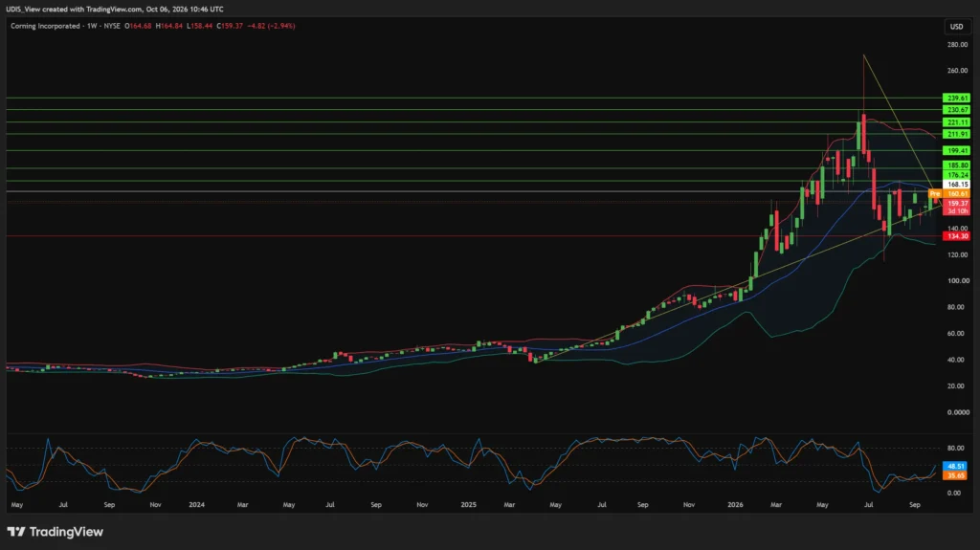Click the 3d 10h countdown label
The width and height of the screenshot is (980, 550).
click(956, 211)
